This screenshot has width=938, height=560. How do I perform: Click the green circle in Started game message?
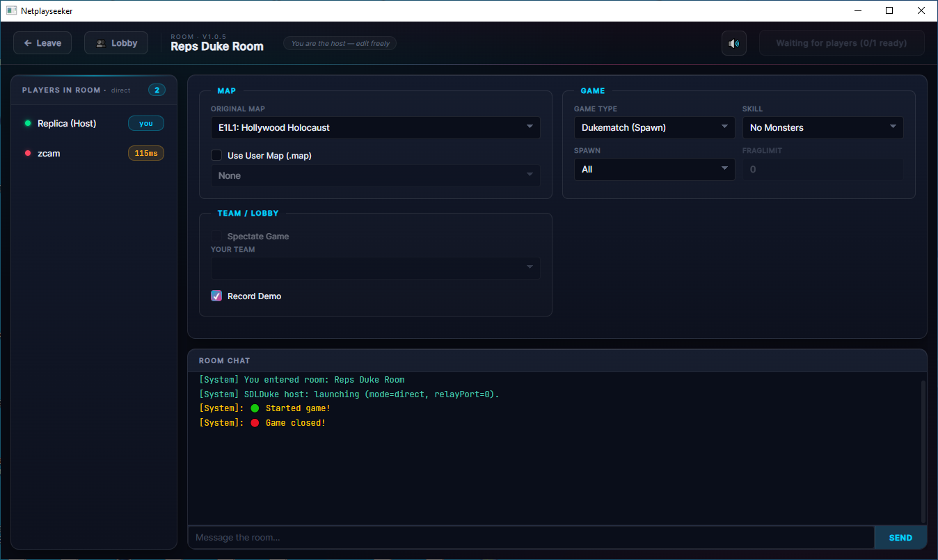[x=255, y=408]
